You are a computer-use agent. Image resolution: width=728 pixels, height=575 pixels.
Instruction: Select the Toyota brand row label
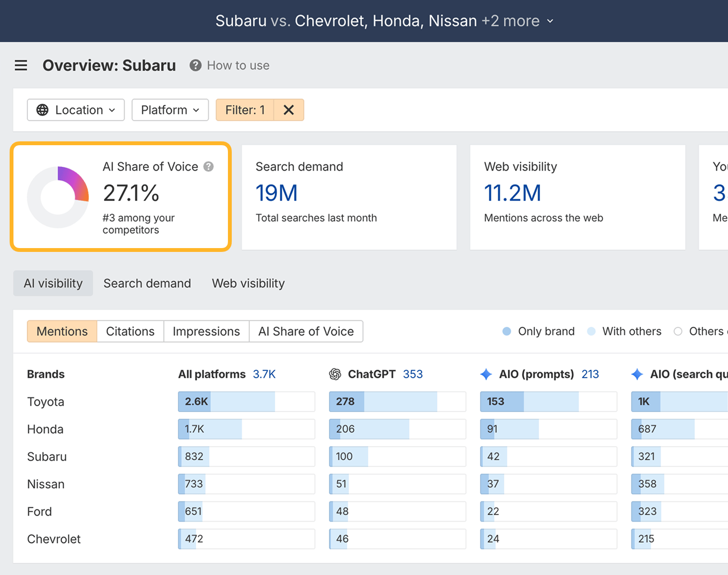[46, 401]
